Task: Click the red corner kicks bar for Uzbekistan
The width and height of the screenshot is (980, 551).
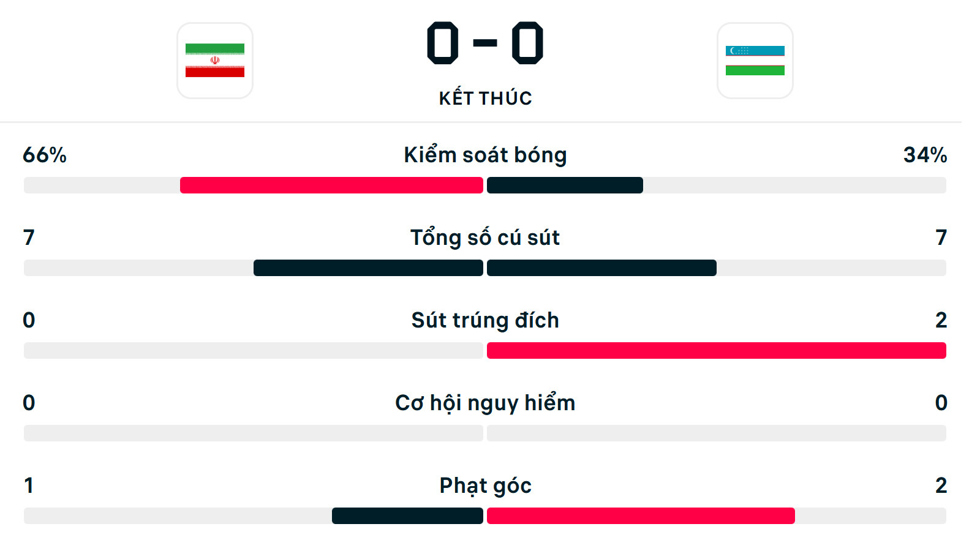Action: [x=641, y=515]
